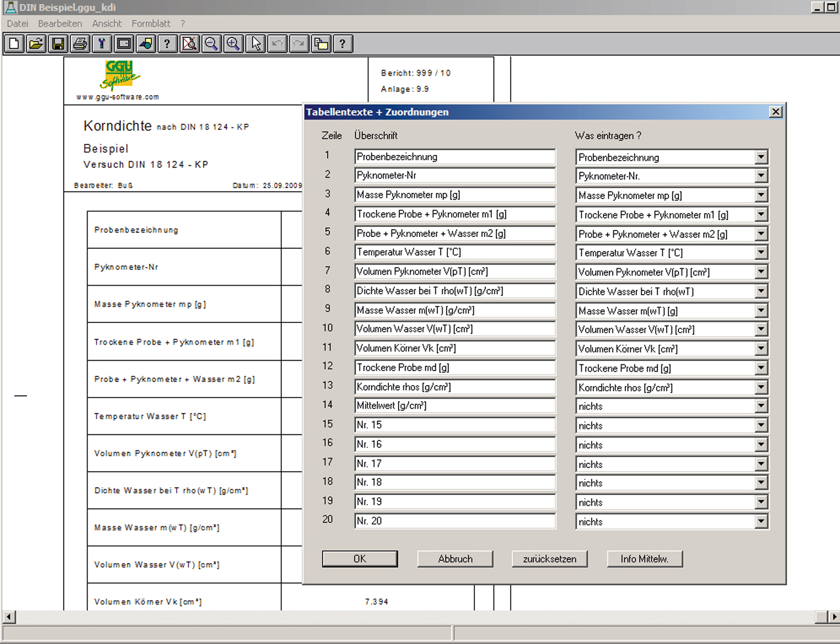
Task: Cancel with the Abbruch button
Action: pyautogui.click(x=455, y=559)
